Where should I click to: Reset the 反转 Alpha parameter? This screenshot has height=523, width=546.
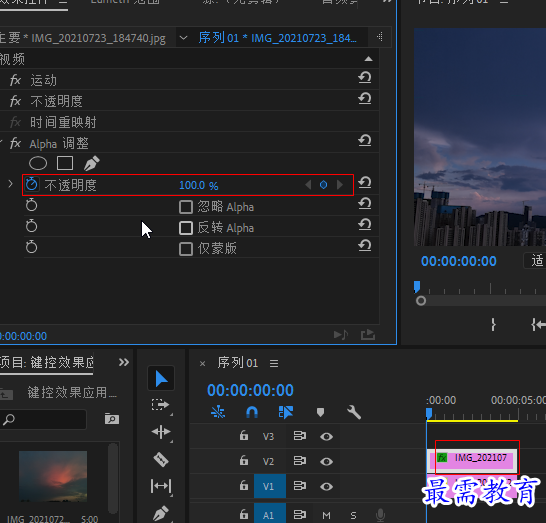[x=365, y=225]
